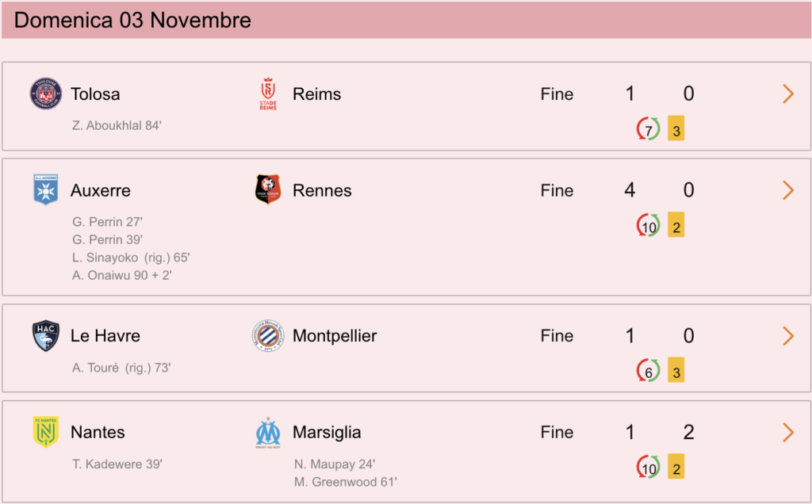Image resolution: width=812 pixels, height=504 pixels.
Task: Click the Nantes yellow crest
Action: click(45, 432)
